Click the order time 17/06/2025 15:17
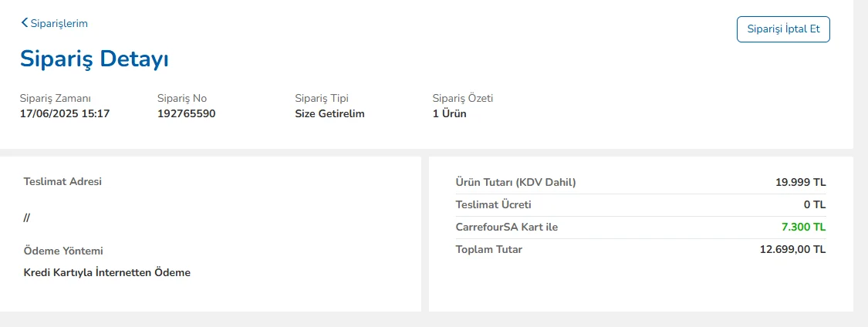The image size is (868, 327). pos(65,113)
